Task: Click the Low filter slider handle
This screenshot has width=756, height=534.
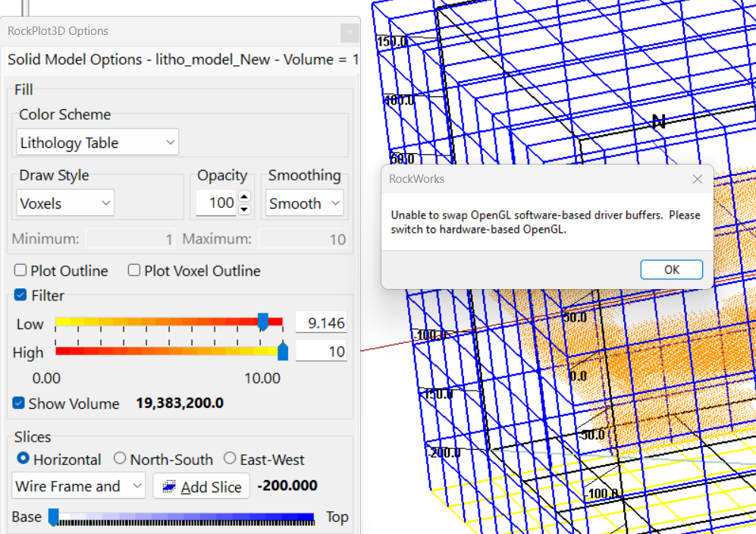Action: (263, 322)
